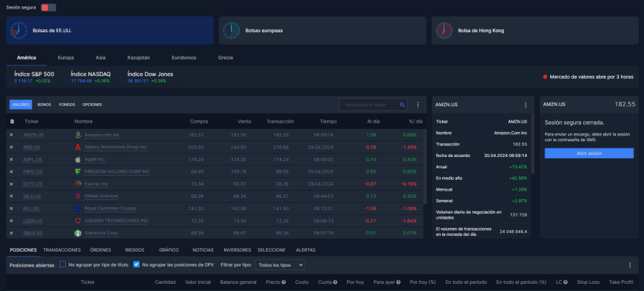Switch to the Europa tab

click(x=66, y=57)
